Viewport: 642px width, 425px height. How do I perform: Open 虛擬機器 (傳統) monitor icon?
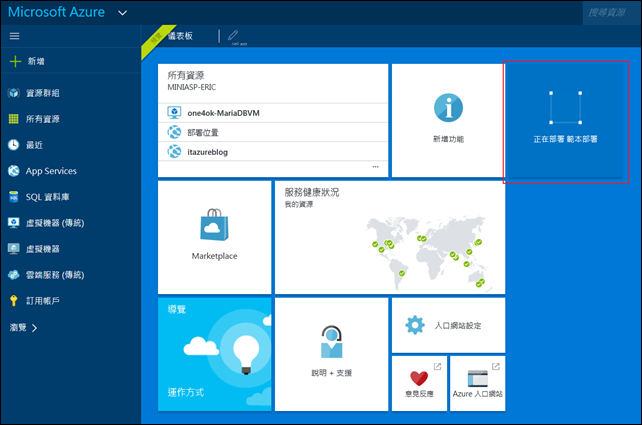point(14,223)
